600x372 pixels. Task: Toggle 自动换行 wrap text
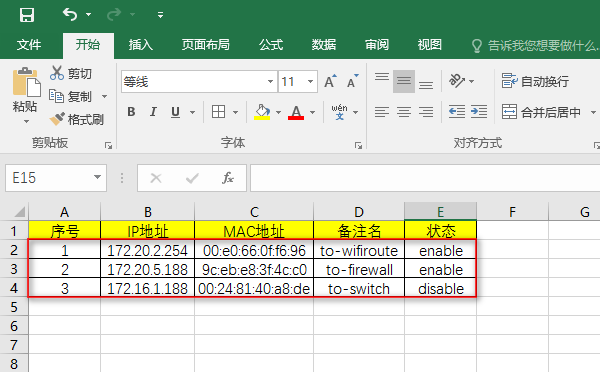click(x=535, y=81)
